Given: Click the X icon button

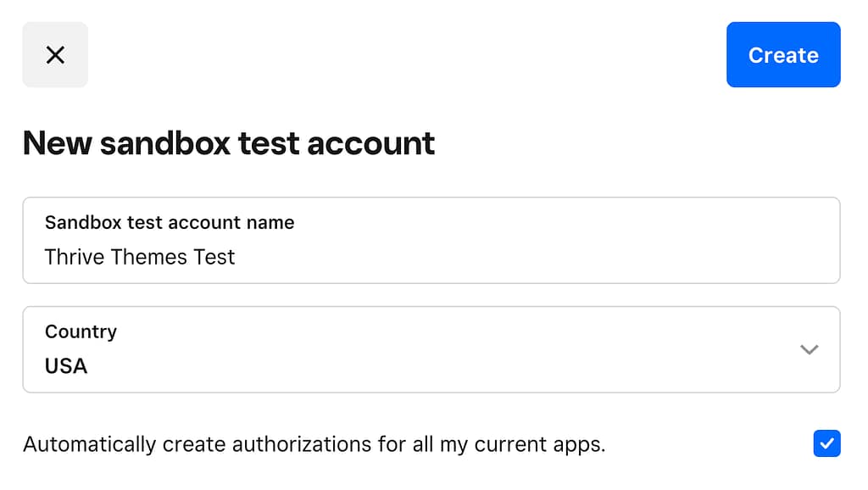Looking at the screenshot, I should [55, 55].
